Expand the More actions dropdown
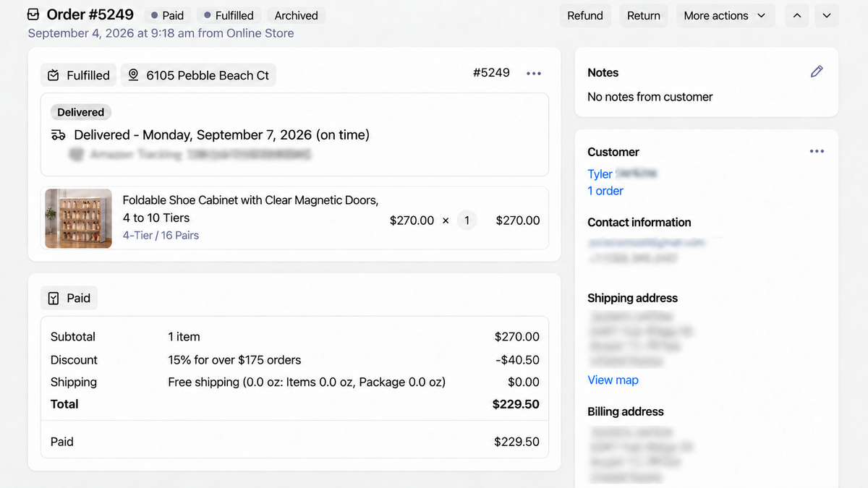Screen dimensions: 868x488 [726, 16]
